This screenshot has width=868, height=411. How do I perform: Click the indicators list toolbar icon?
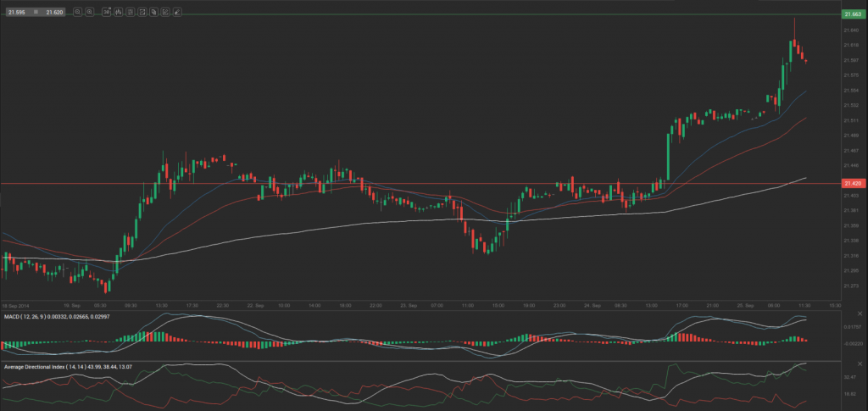tap(130, 13)
